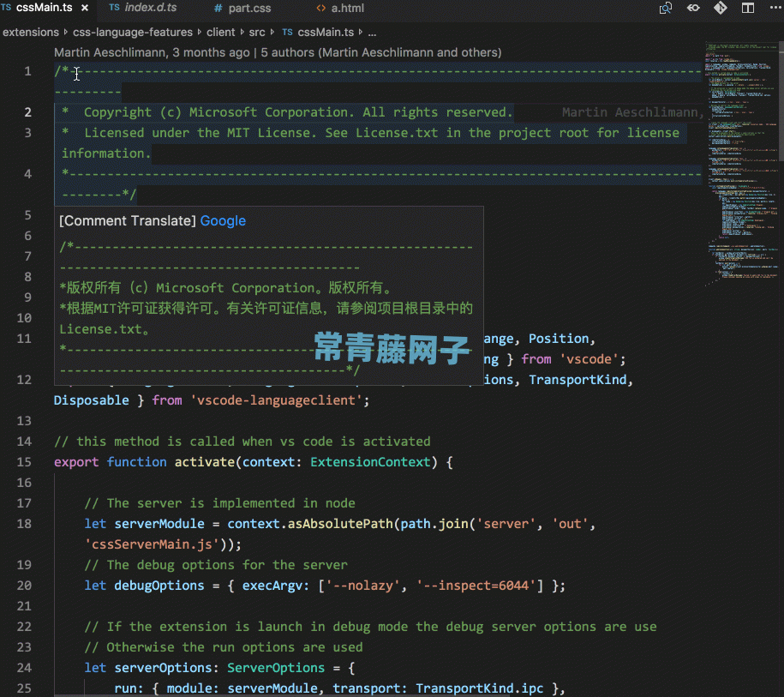
Task: Click the TS icon on cssMain.ts tab
Action: click(x=6, y=8)
